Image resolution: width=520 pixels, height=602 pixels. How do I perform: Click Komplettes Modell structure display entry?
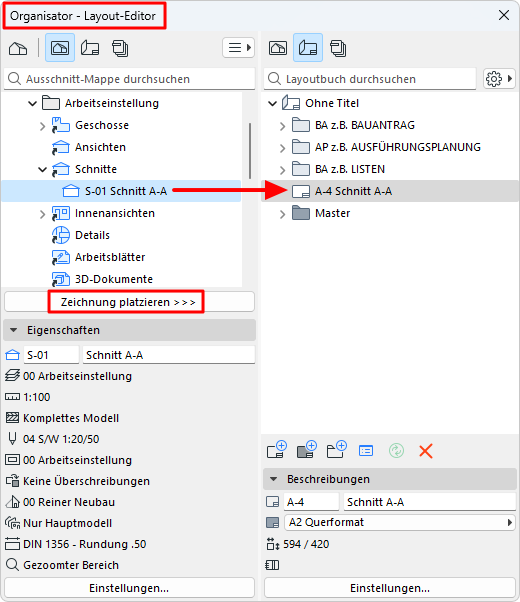(x=71, y=418)
